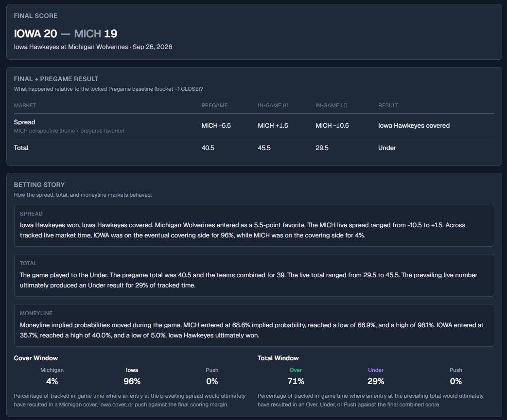Click the MICH -10.5 in-game low value
The width and height of the screenshot is (507, 420).
tap(332, 126)
